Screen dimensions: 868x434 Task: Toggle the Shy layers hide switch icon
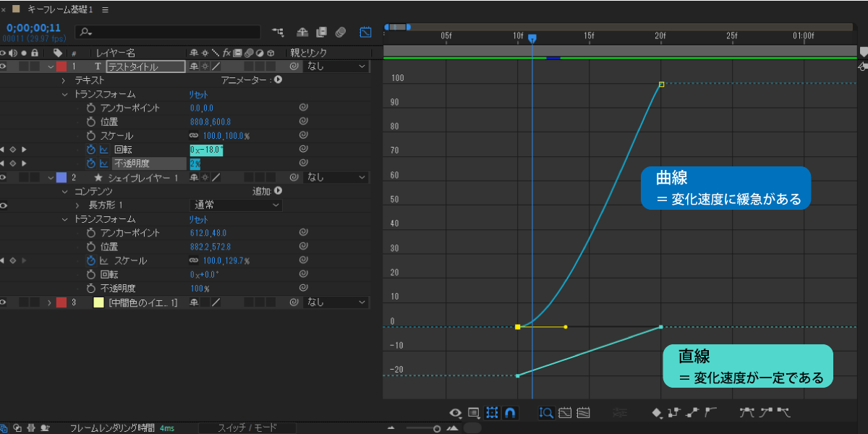point(303,32)
